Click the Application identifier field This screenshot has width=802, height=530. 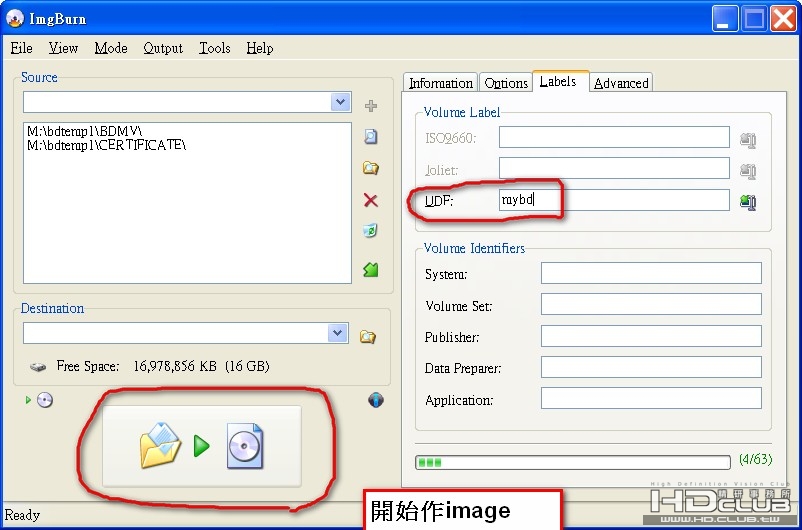651,398
